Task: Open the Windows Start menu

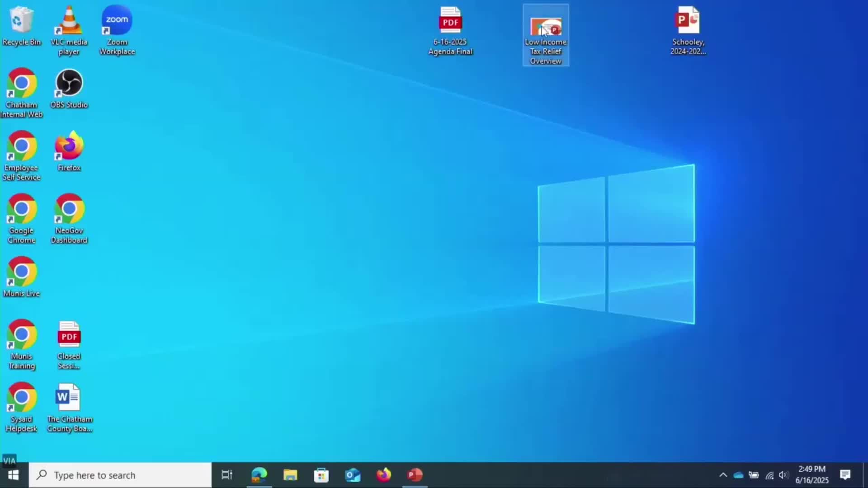Action: pyautogui.click(x=13, y=475)
